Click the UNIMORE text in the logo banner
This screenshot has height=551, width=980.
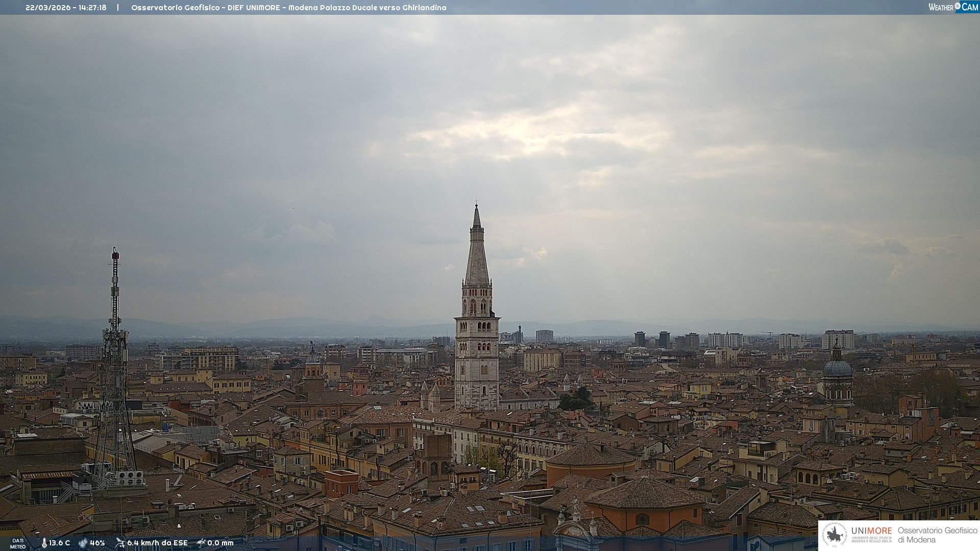pyautogui.click(x=871, y=531)
